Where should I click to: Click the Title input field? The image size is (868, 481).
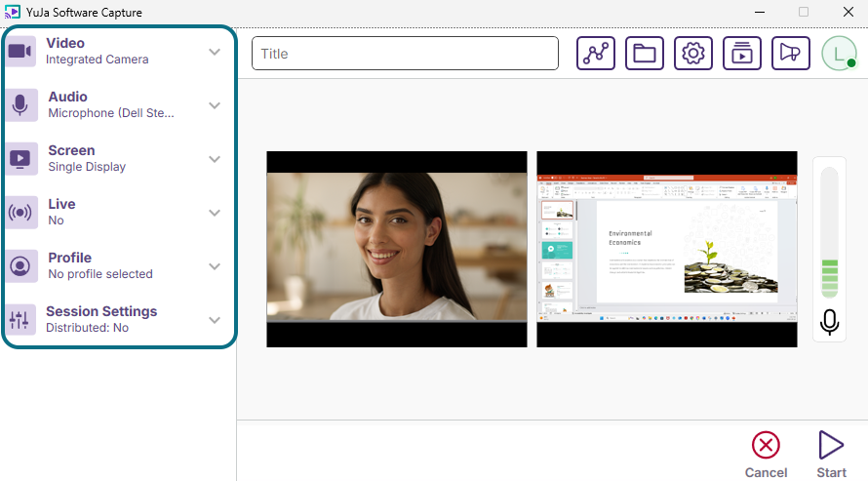(405, 53)
